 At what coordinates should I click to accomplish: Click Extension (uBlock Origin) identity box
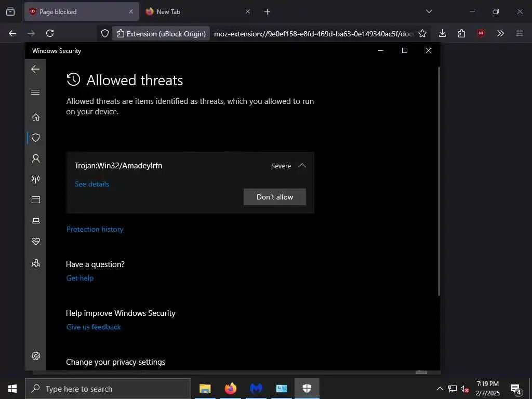click(161, 34)
